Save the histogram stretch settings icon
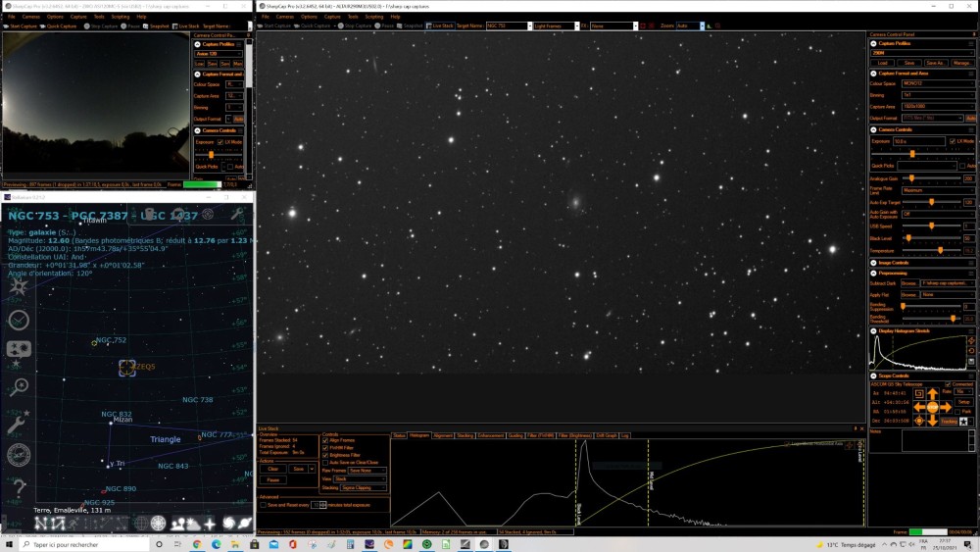Image resolution: width=980 pixels, height=552 pixels. click(971, 362)
